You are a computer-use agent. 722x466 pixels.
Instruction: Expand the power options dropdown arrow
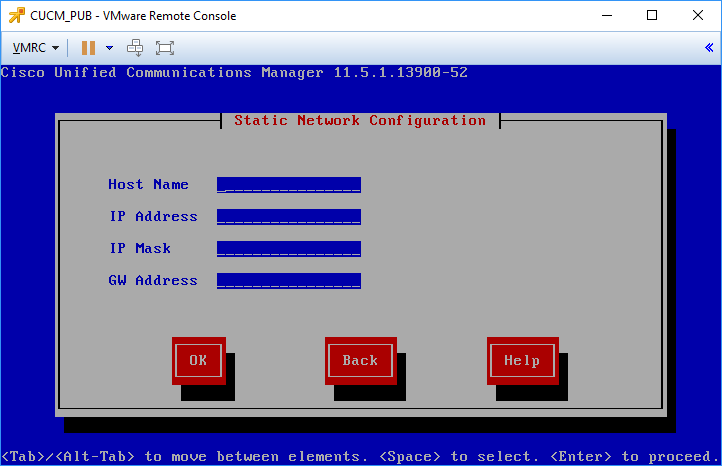coord(109,48)
